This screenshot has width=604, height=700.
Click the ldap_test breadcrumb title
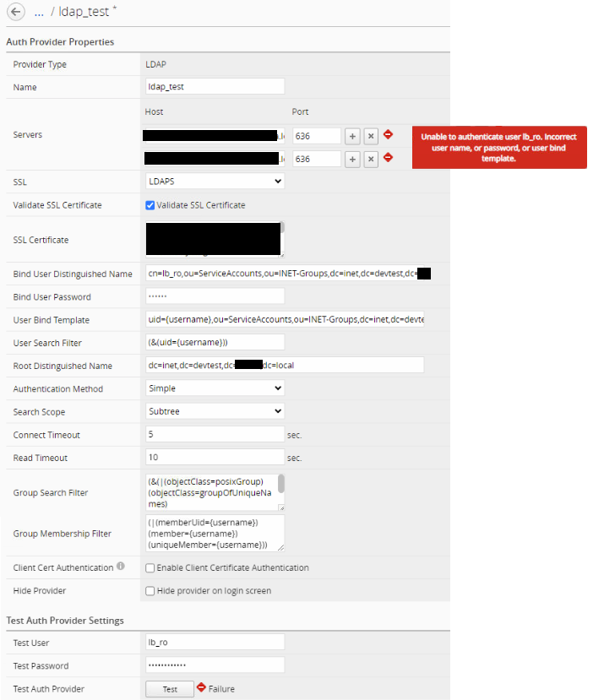pyautogui.click(x=84, y=12)
